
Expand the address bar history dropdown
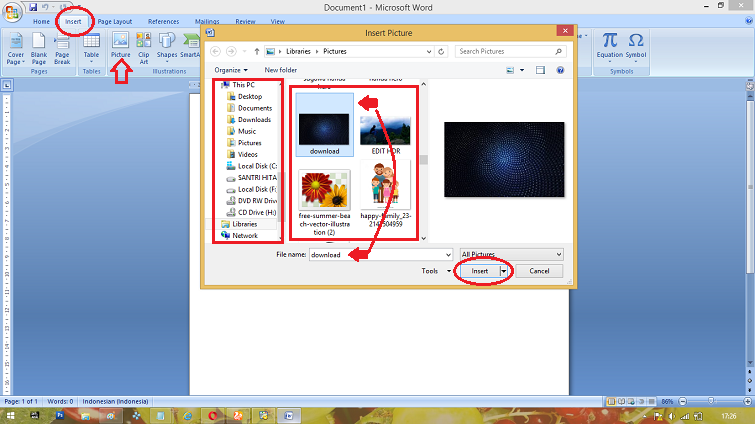(429, 51)
